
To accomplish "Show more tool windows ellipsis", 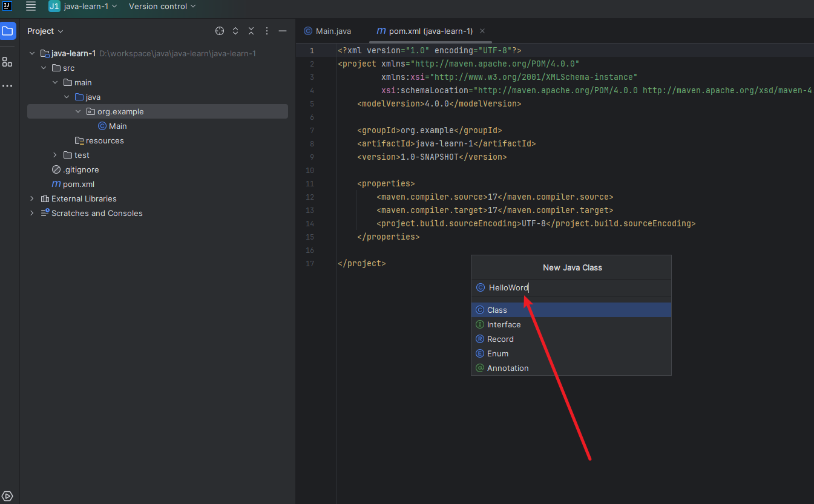I will point(7,86).
